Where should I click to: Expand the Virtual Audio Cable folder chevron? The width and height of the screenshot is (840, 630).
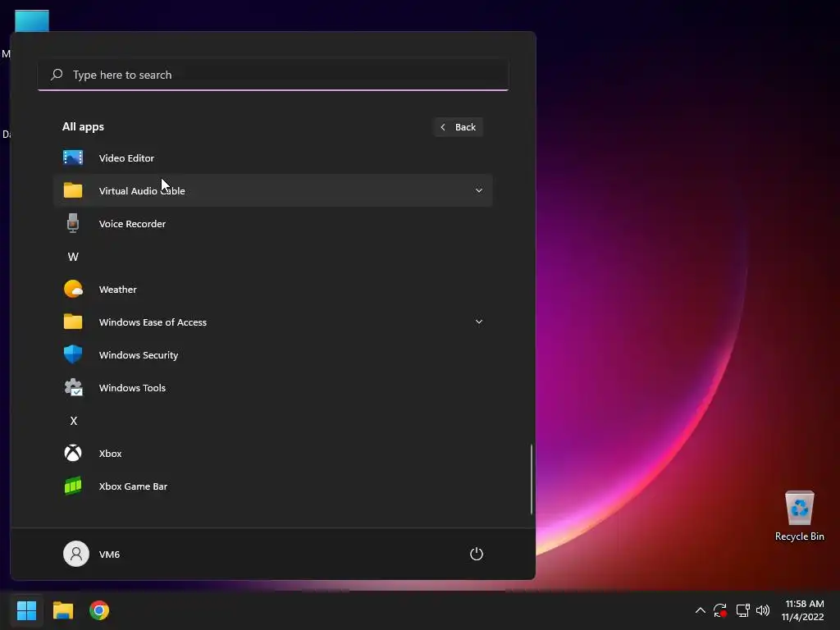coord(479,190)
